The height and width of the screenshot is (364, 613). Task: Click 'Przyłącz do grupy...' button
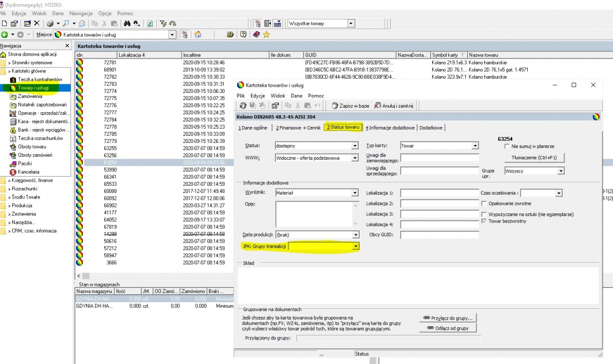click(448, 318)
